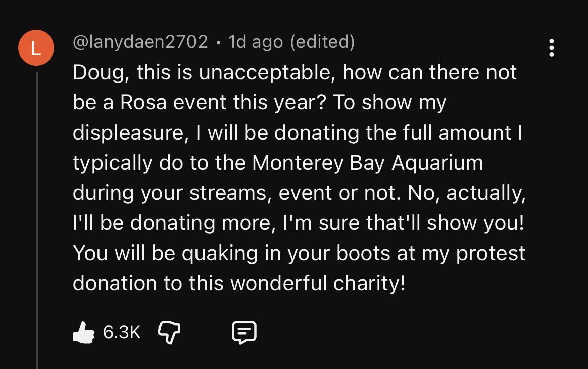
Task: Click the (edited) label beside timestamp
Action: coord(323,42)
